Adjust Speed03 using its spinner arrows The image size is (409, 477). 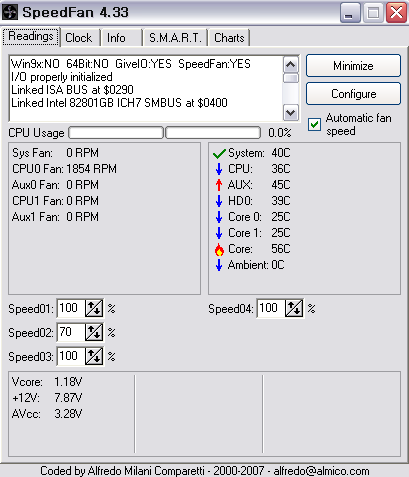pos(94,356)
